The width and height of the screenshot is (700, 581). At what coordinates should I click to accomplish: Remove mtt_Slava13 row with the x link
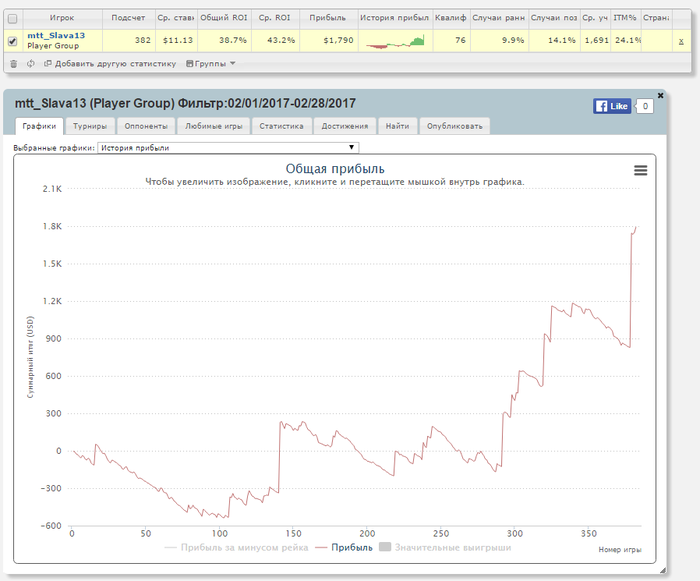pyautogui.click(x=681, y=41)
